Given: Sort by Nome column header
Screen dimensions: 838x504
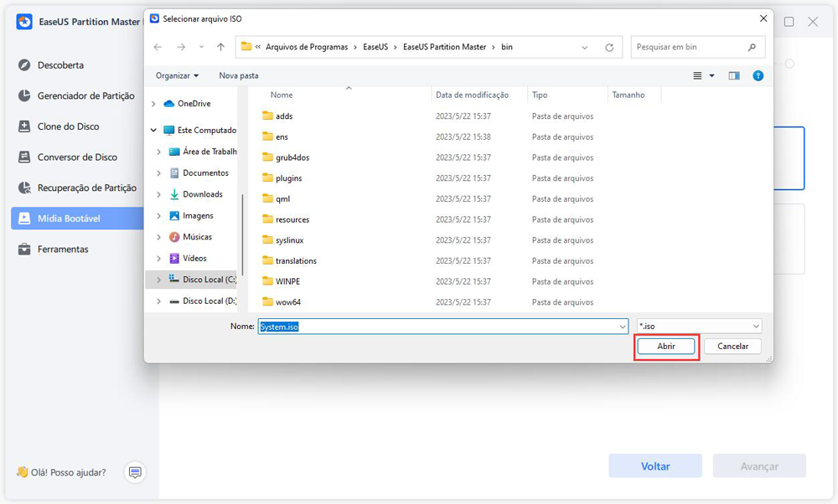Looking at the screenshot, I should click(282, 95).
